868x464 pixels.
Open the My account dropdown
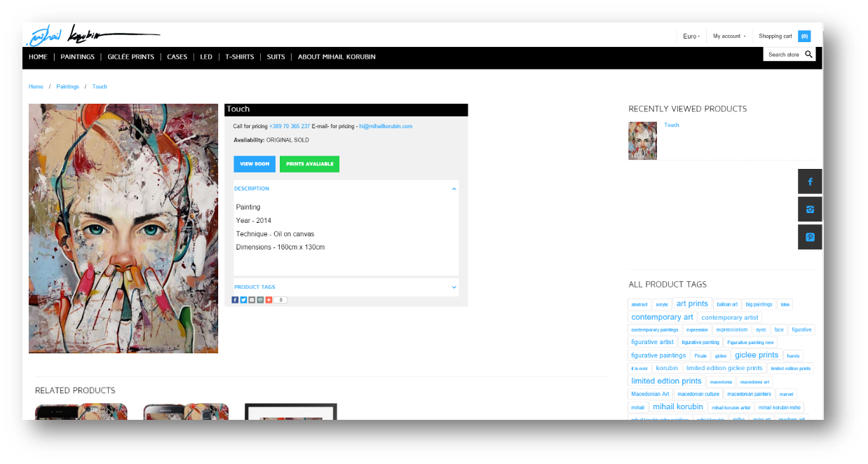[729, 36]
